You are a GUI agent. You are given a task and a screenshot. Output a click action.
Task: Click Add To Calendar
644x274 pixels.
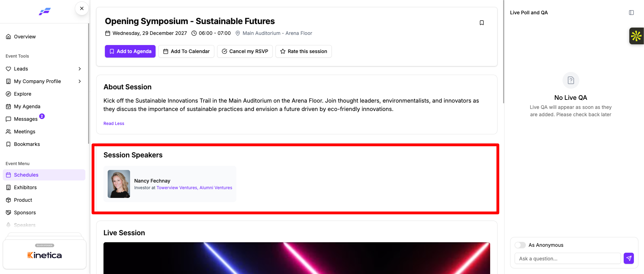[186, 51]
